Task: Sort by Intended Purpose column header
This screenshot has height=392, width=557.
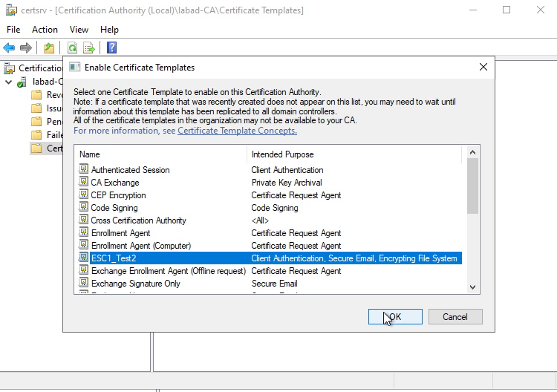Action: [354, 154]
